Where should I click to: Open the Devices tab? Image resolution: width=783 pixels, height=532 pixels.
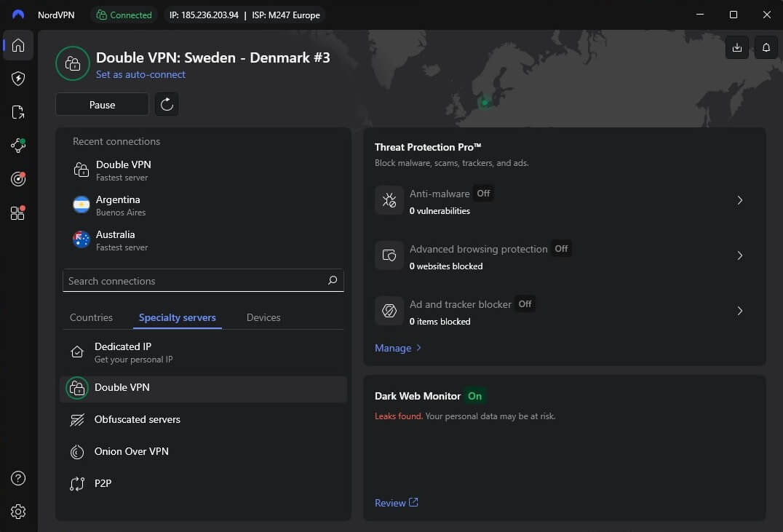[263, 317]
